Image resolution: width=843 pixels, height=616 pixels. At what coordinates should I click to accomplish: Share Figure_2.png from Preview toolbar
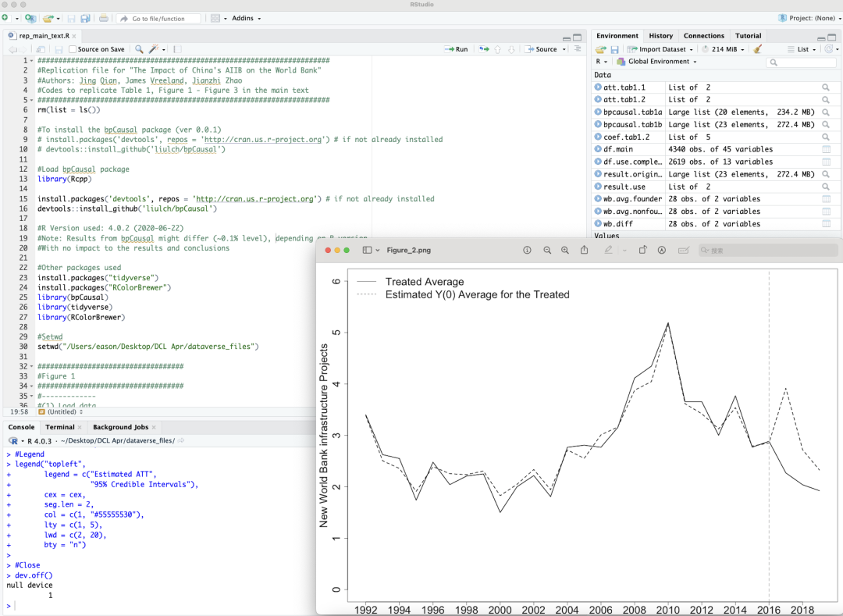click(584, 250)
